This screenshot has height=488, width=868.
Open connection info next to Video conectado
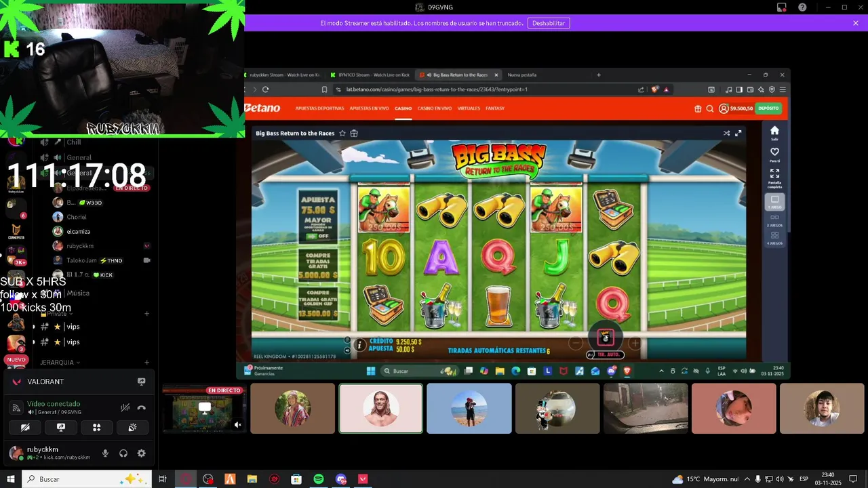point(16,407)
